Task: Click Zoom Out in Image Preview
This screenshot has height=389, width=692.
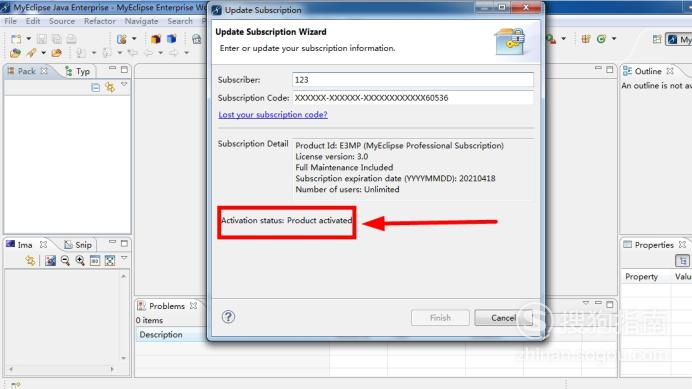Action: click(x=65, y=261)
